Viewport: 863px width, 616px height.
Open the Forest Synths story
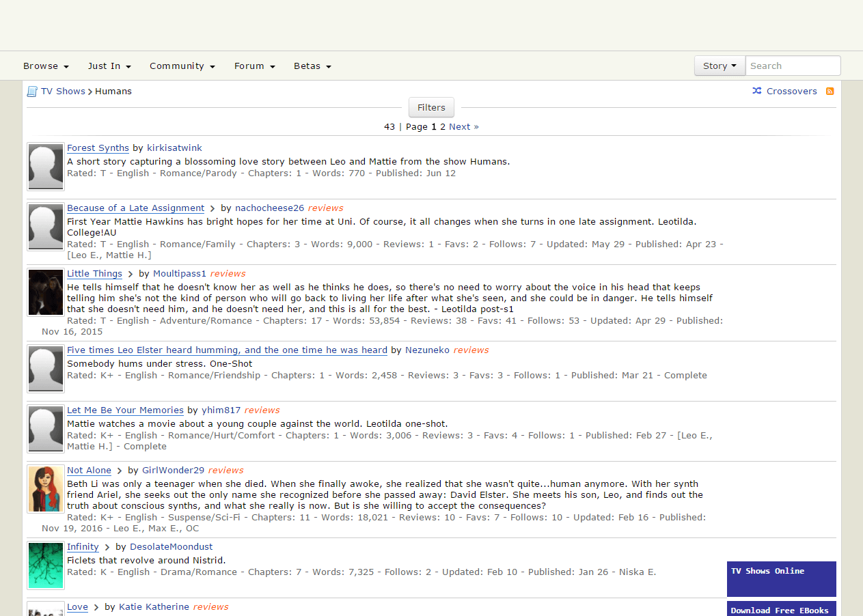[98, 148]
